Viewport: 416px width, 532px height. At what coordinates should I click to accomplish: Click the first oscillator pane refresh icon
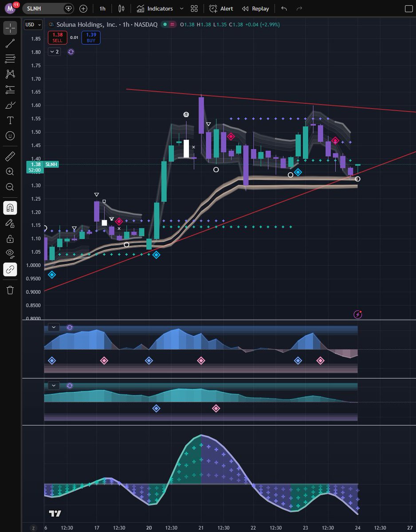point(70,327)
